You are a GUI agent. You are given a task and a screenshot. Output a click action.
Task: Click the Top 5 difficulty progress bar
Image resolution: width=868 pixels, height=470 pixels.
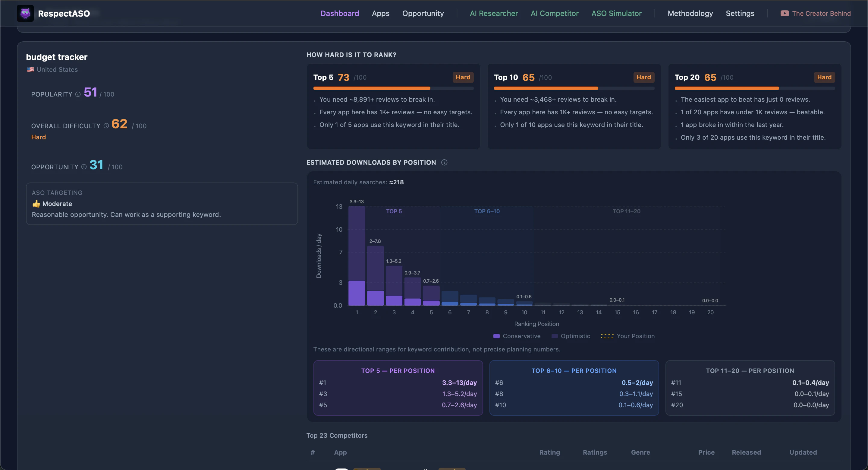[x=393, y=88]
